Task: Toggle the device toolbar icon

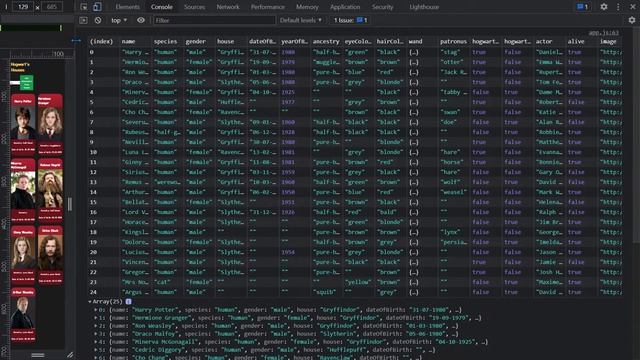Action: 97,7
